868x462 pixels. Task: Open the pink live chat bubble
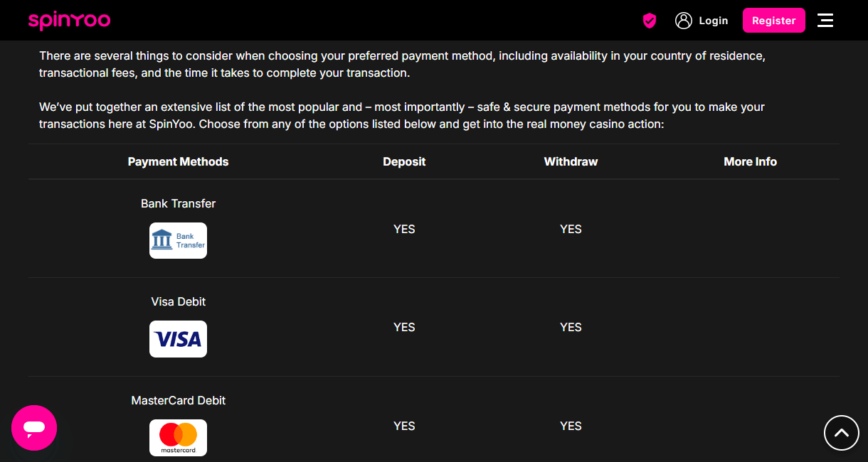point(34,428)
